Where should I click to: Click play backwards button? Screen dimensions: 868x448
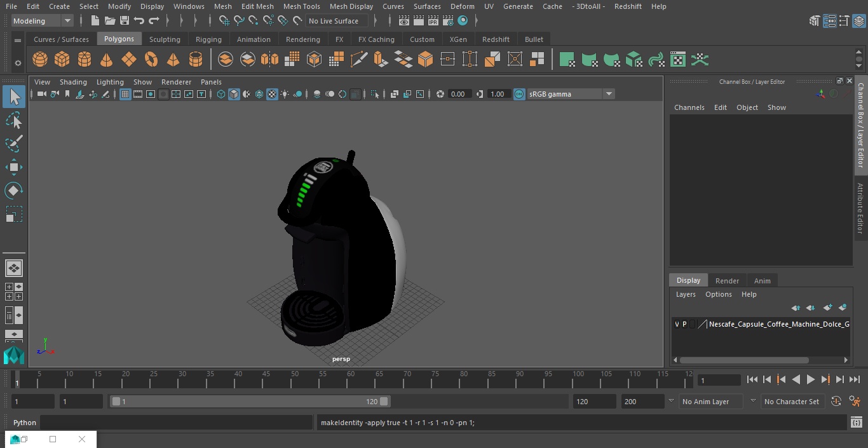pos(796,379)
